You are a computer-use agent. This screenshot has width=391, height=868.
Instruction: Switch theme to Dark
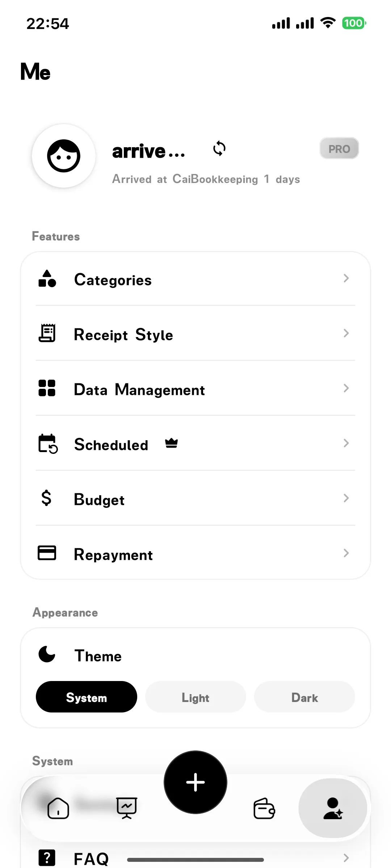[304, 697]
